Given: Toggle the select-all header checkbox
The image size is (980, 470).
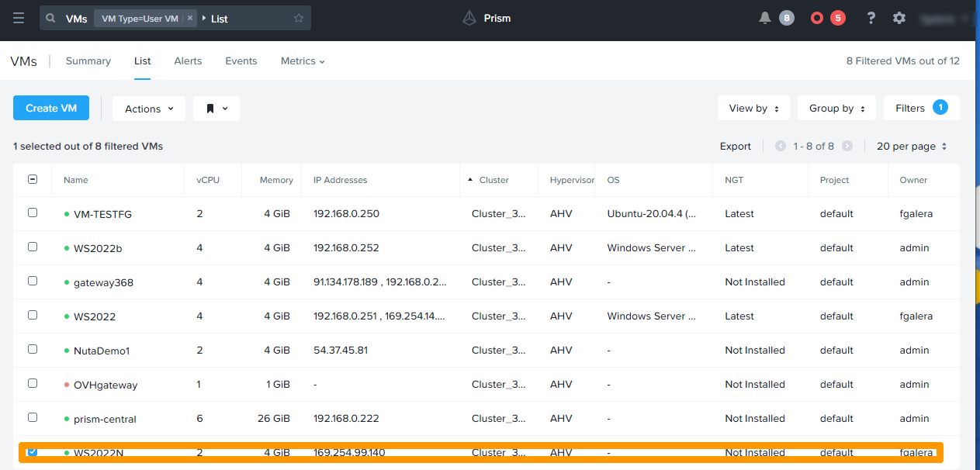Looking at the screenshot, I should coord(33,179).
